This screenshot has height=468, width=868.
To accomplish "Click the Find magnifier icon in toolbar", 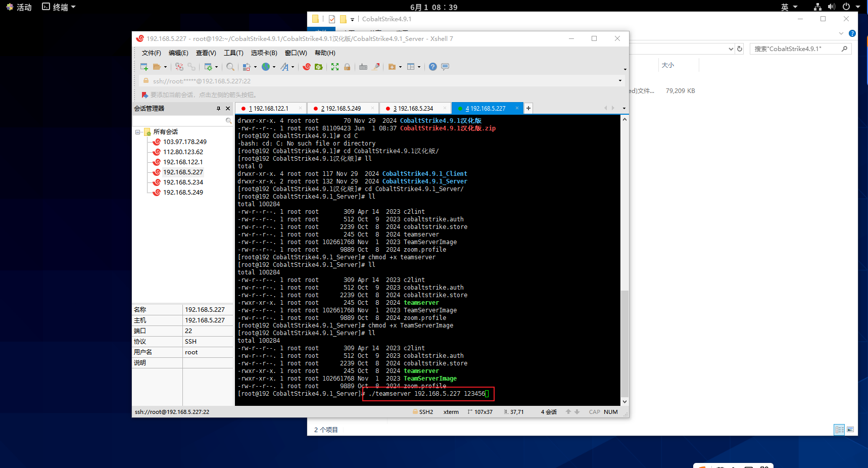I will (230, 67).
